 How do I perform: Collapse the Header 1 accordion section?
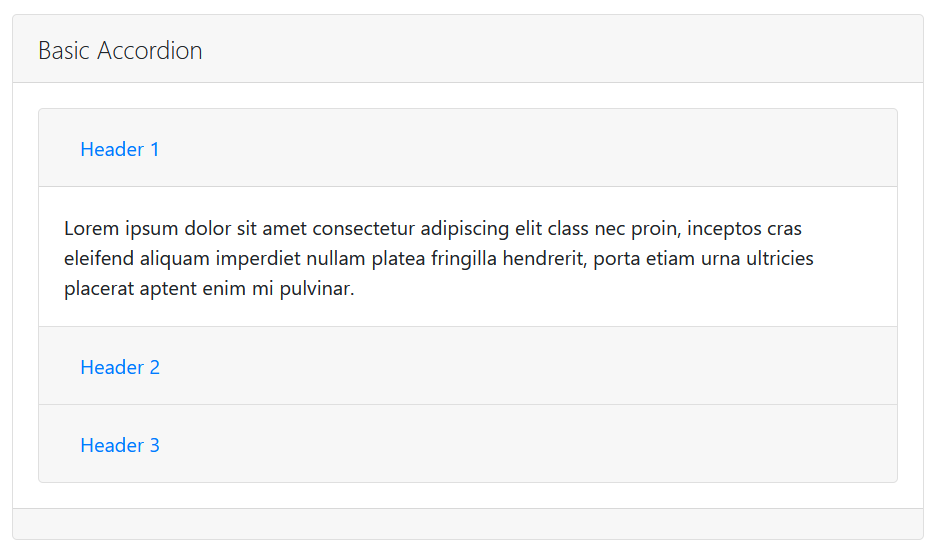click(468, 148)
